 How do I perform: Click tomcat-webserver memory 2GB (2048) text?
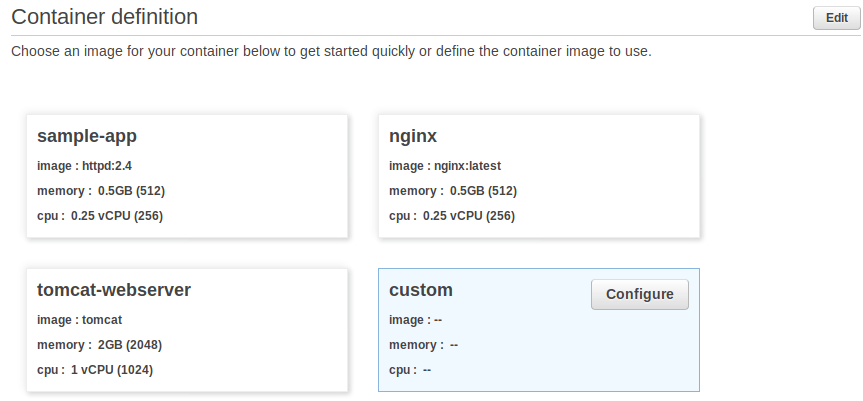pyautogui.click(x=99, y=345)
